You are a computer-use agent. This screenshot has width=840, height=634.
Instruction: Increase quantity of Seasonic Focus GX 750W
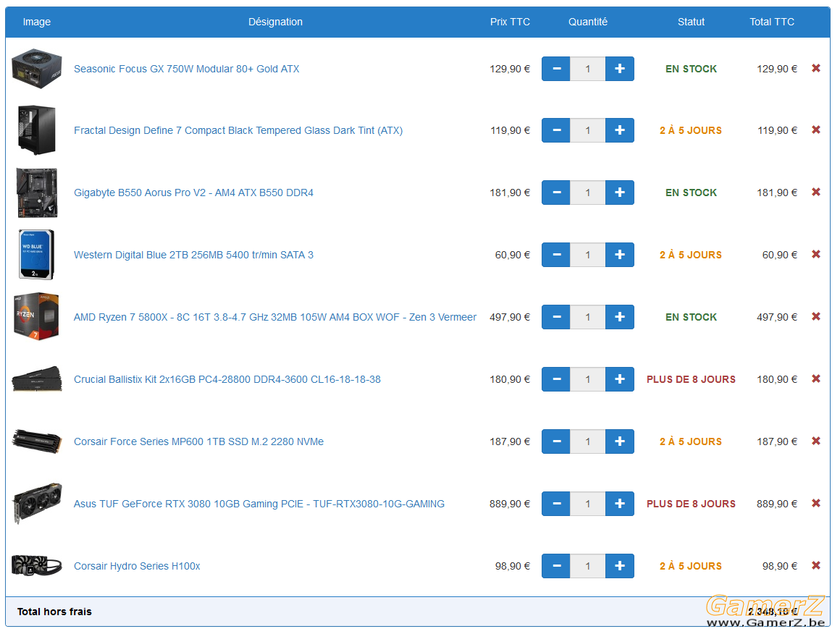pyautogui.click(x=620, y=69)
